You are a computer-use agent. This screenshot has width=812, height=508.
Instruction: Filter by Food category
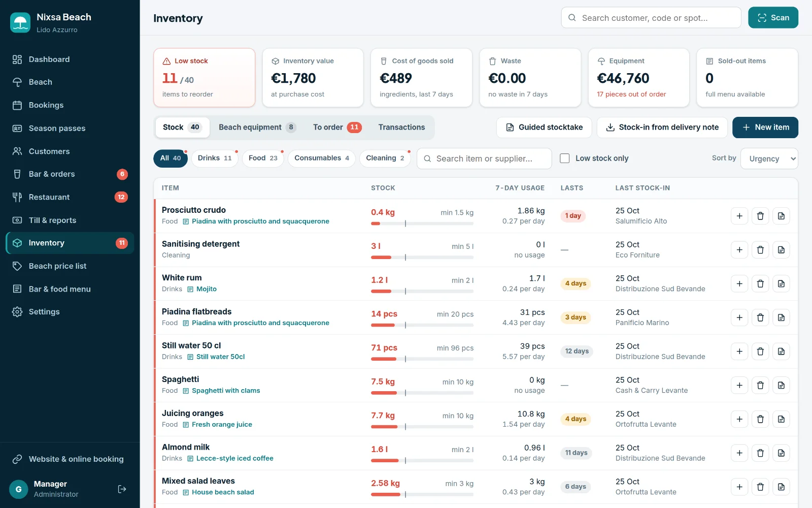pyautogui.click(x=263, y=158)
